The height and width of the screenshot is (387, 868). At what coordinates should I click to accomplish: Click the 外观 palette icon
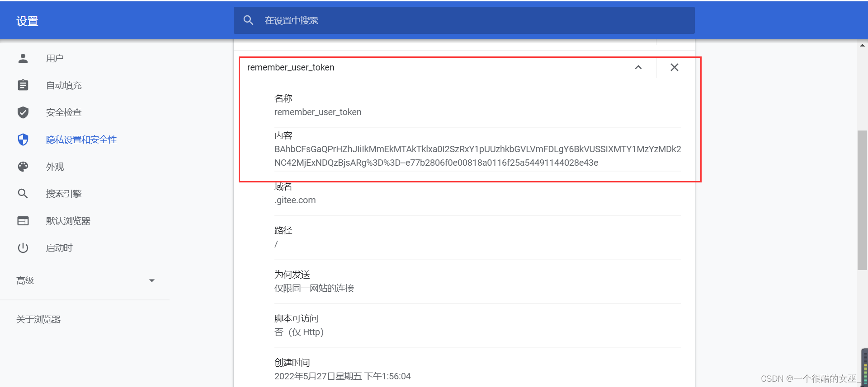click(x=23, y=167)
